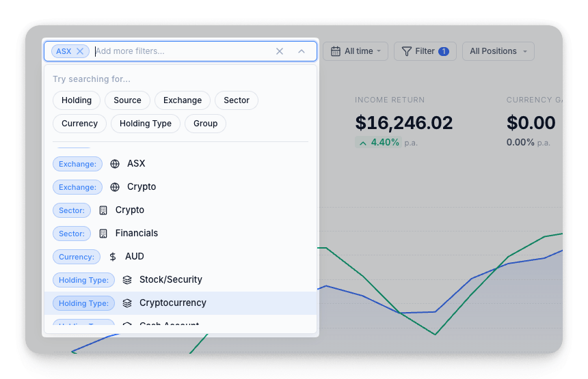Choose Holding Type: Cryptocurrency option
The height and width of the screenshot is (379, 588).
tap(181, 303)
